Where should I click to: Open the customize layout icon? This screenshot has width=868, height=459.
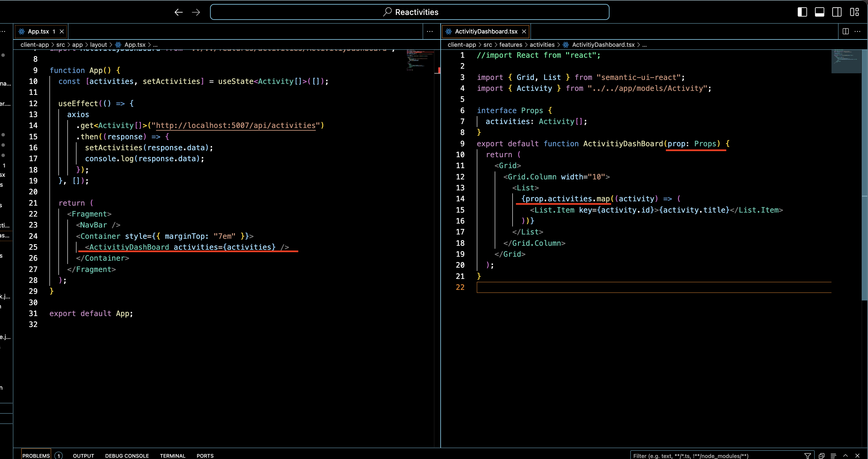(x=854, y=12)
